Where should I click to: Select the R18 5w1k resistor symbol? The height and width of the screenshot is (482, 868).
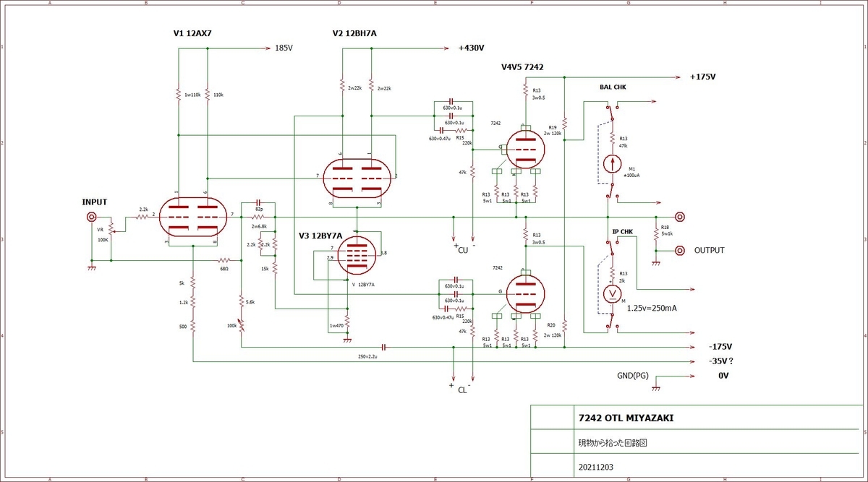(x=656, y=233)
